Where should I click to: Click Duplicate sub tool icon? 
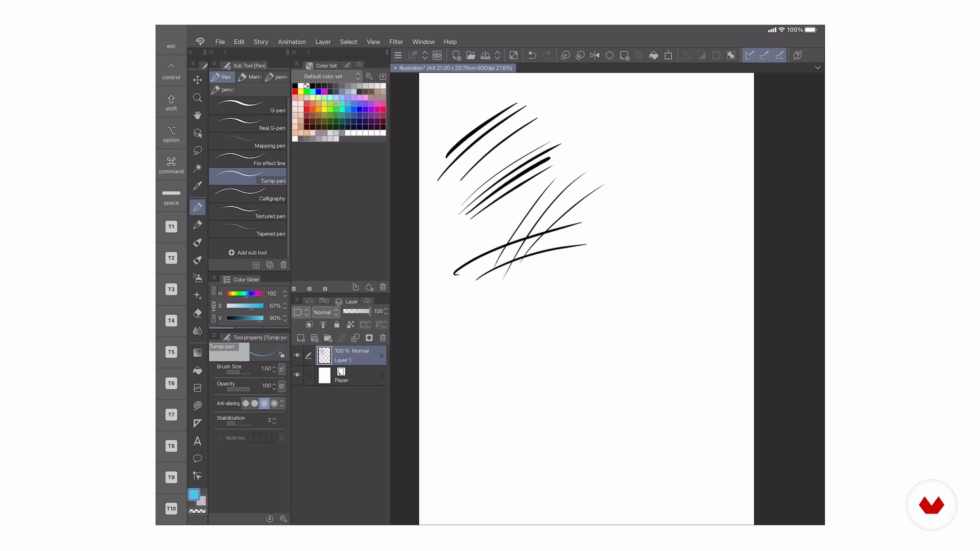(270, 265)
